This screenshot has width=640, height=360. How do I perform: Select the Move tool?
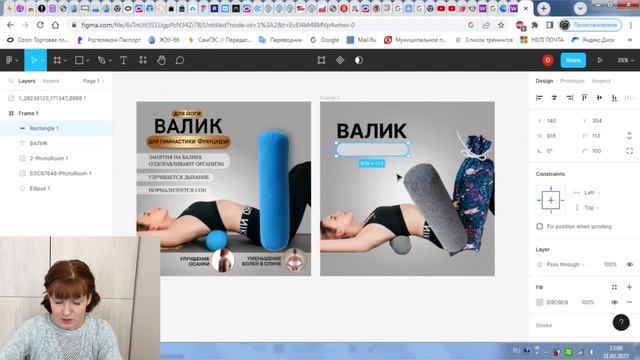click(x=33, y=60)
